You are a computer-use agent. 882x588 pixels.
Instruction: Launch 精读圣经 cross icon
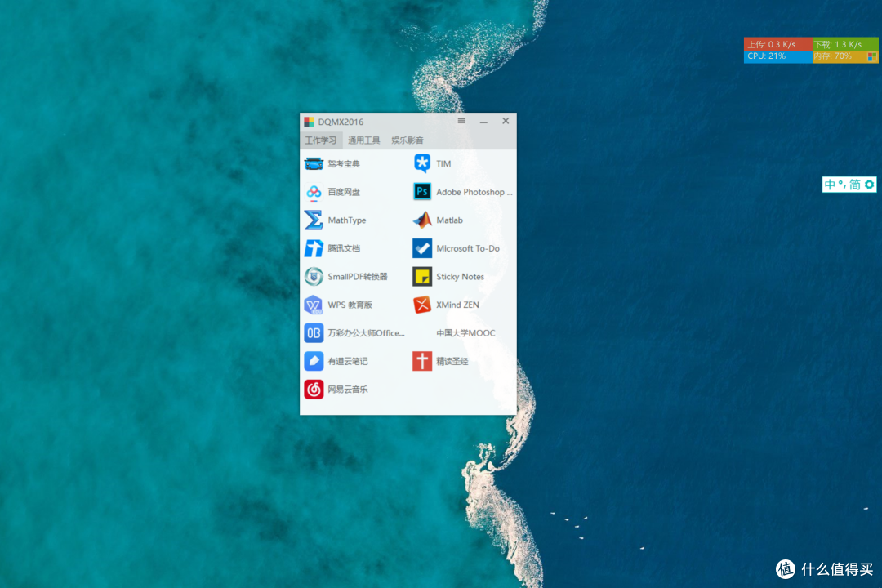point(422,361)
